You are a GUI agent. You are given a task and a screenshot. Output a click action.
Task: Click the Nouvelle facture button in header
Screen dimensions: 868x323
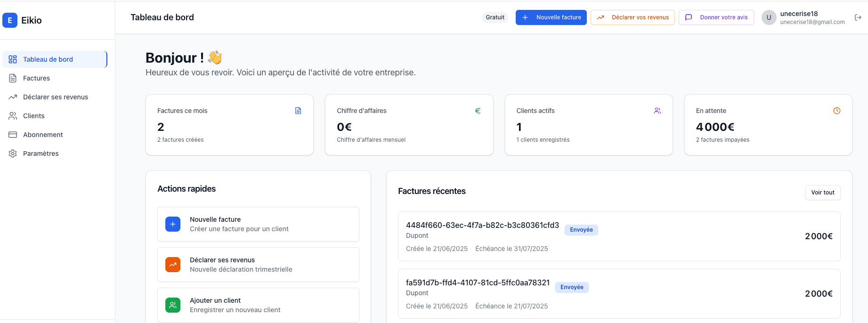(551, 17)
